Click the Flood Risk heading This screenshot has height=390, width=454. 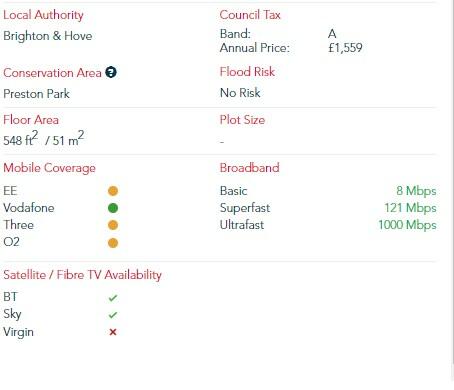pos(247,72)
